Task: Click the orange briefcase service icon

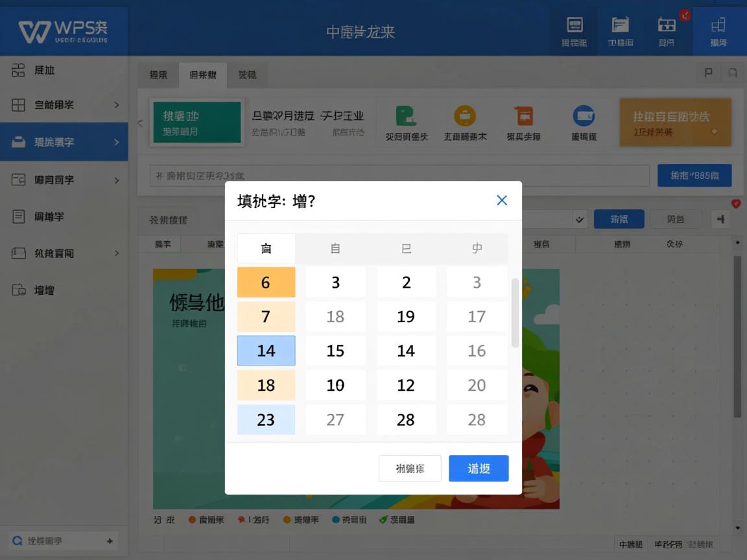Action: pos(464,117)
